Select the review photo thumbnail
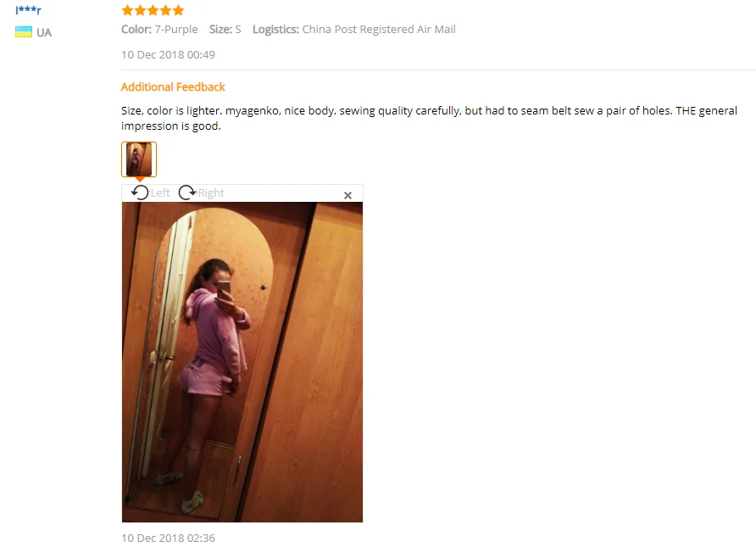This screenshot has width=756, height=547. coord(139,159)
